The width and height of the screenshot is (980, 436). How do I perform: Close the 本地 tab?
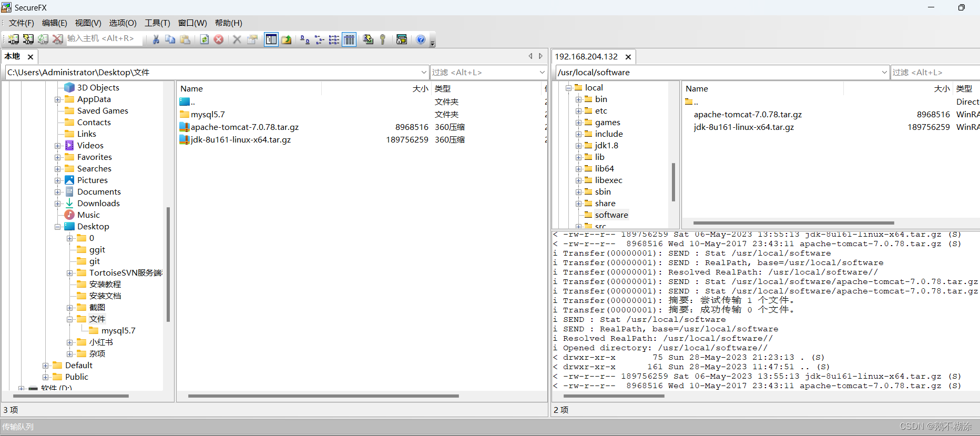coord(30,57)
